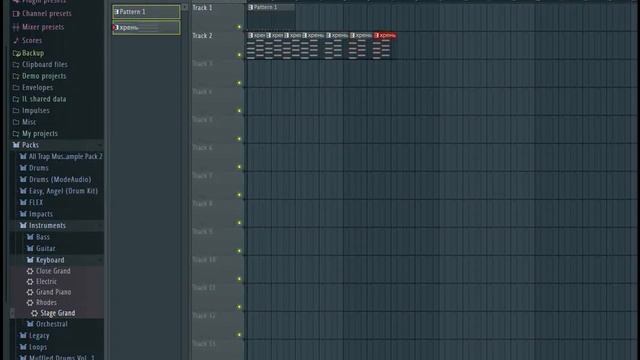Toggle mute switch for Track 4
Viewport: 640px width, 360px height.
tap(239, 111)
